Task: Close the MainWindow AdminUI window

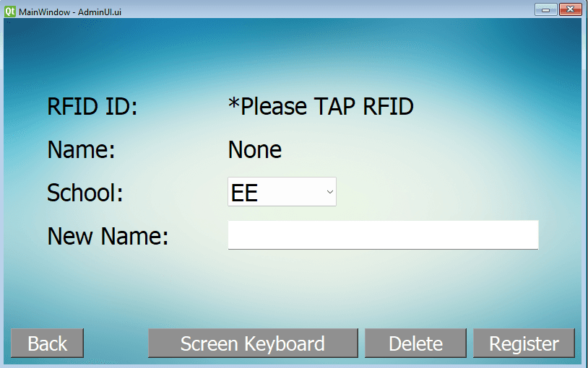Action: point(569,9)
